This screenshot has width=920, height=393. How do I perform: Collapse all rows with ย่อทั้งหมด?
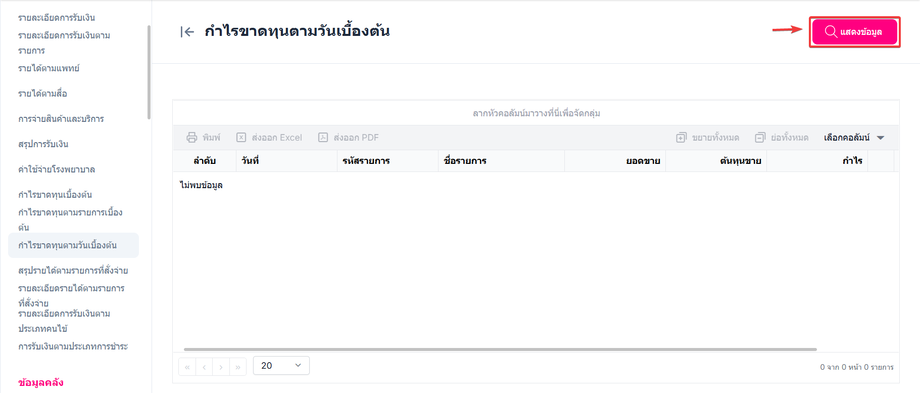(x=782, y=138)
